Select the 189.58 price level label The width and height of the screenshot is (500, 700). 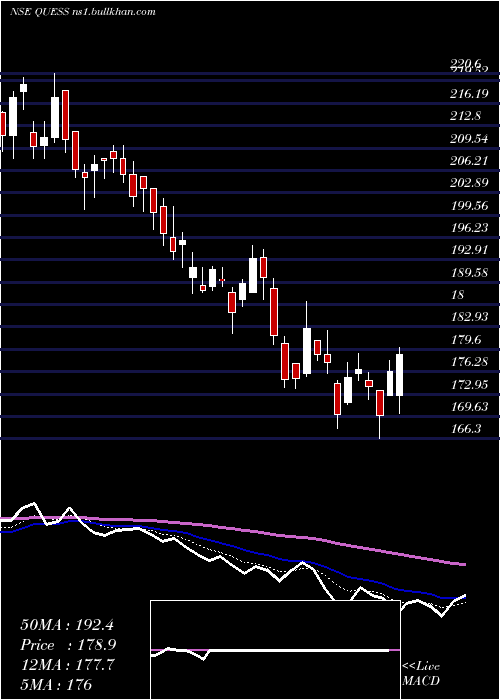[469, 272]
